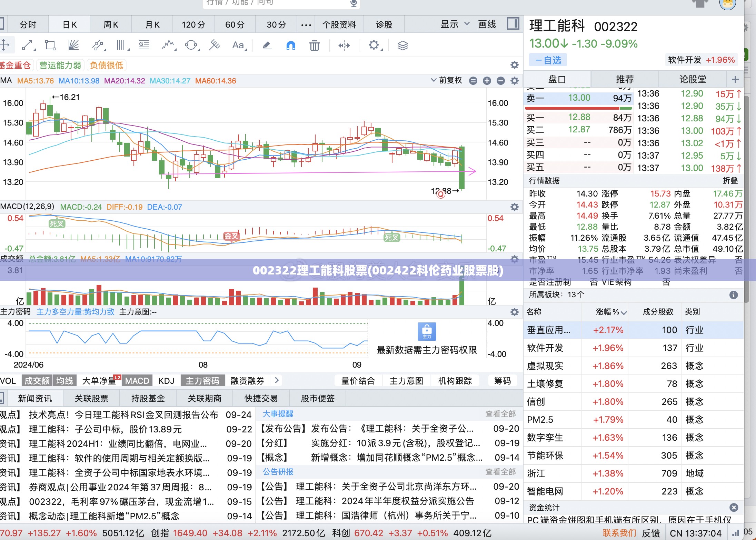The image size is (756, 540).
Task: Toggle 折叠 to collapse market data
Action: (730, 181)
